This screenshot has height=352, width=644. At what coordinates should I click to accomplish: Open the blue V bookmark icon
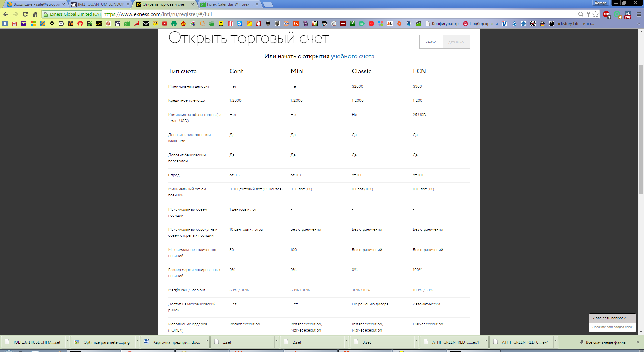click(x=505, y=24)
